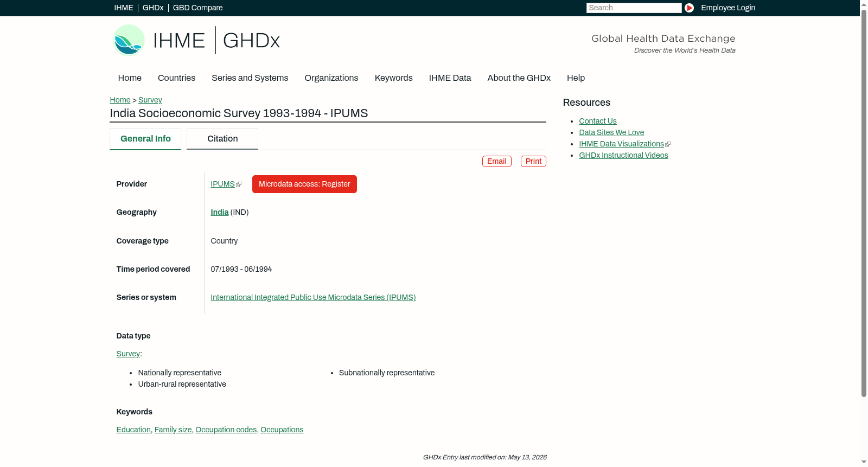Viewport: 868px width, 467px height.
Task: Open the Family size keyword link
Action: (x=173, y=430)
